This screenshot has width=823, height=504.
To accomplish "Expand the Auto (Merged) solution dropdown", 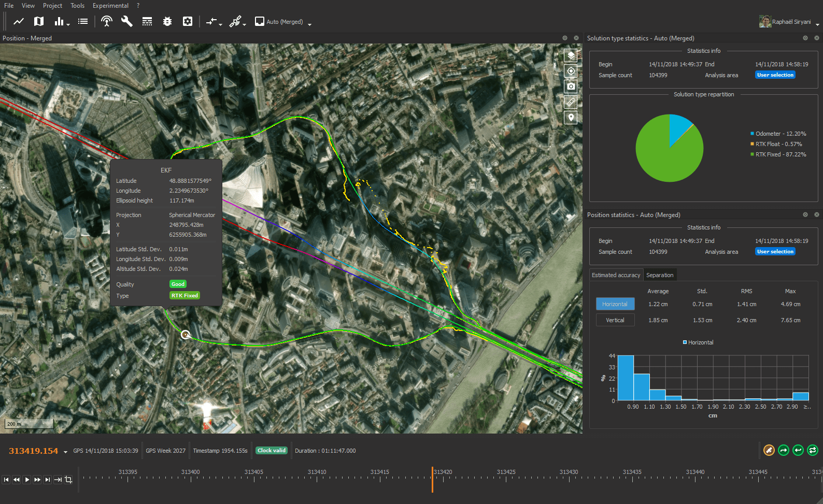I will click(309, 24).
